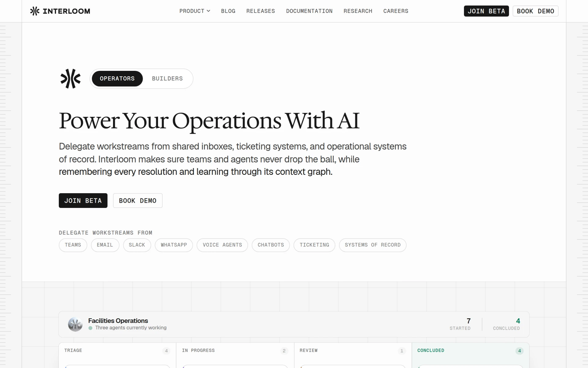Click the large Interloom emblem beside Operators
The image size is (588, 368).
70,79
